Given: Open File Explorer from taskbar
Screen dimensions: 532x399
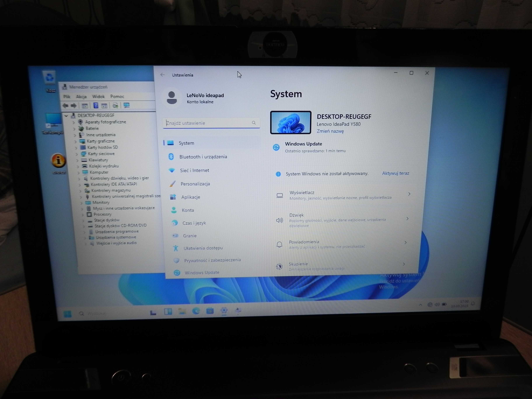Looking at the screenshot, I should [182, 311].
